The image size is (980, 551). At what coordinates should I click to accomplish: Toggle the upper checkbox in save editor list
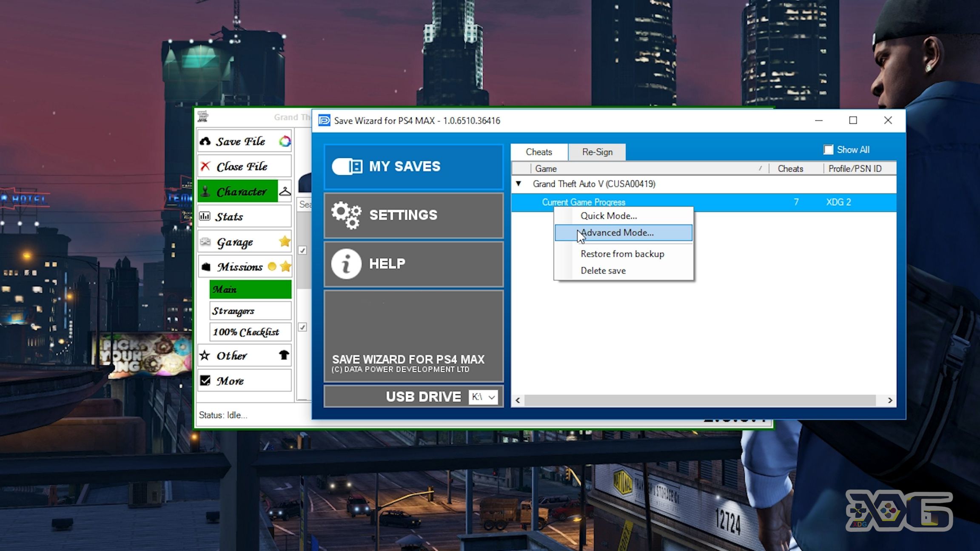[x=302, y=250]
